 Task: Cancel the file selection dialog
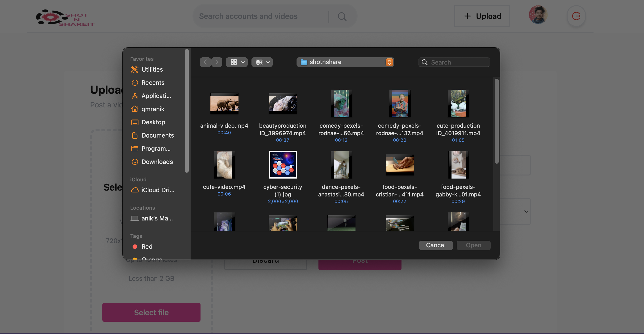[436, 245]
